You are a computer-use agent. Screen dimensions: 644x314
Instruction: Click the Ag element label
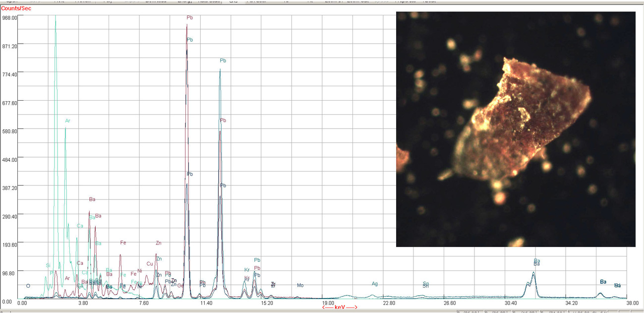375,284
